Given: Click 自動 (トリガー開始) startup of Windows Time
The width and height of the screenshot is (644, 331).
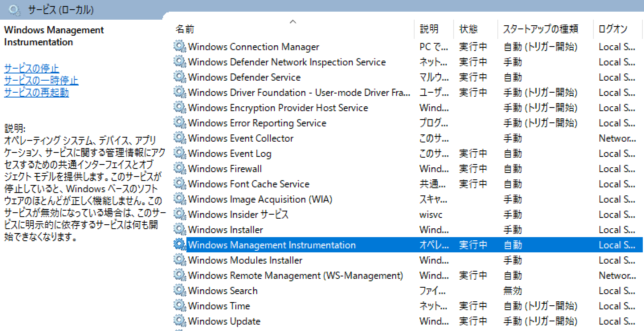Looking at the screenshot, I should tap(540, 306).
